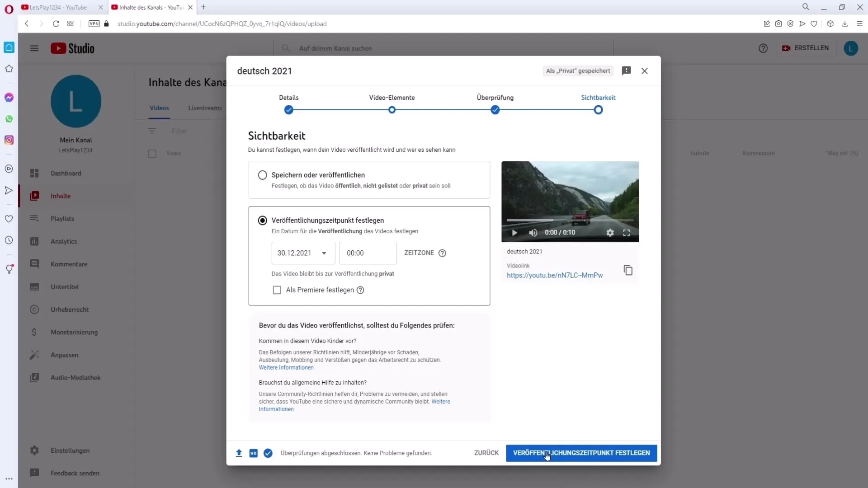
Task: Open Monetarisierung in the sidebar
Action: click(x=74, y=332)
